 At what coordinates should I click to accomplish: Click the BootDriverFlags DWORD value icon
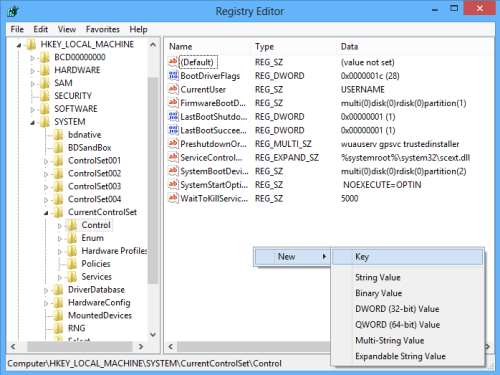pyautogui.click(x=173, y=75)
